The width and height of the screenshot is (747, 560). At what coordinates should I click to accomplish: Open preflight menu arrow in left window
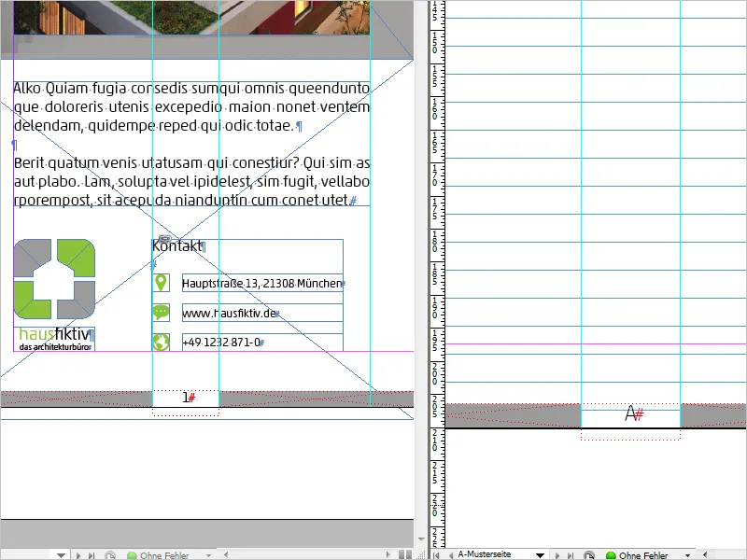click(x=208, y=555)
